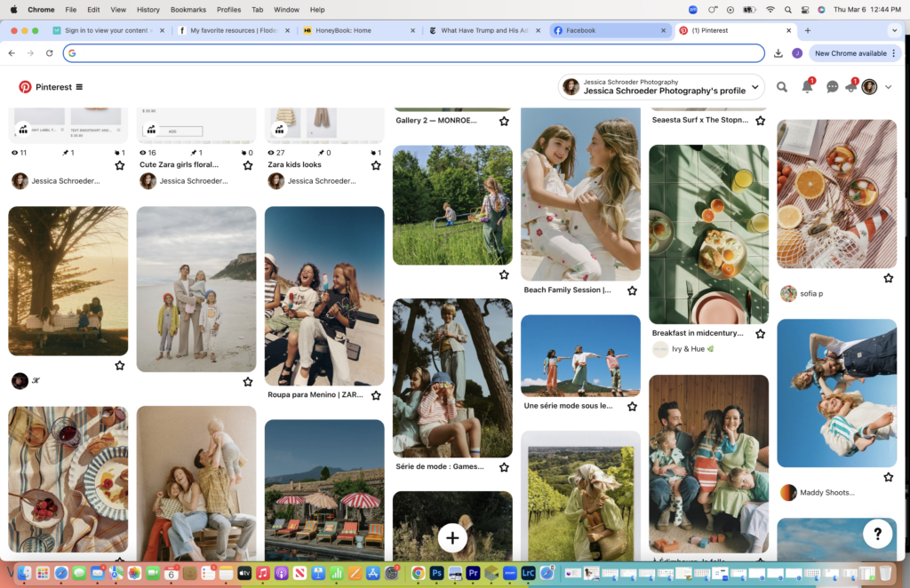Open the Pinterest search icon
The image size is (910, 588).
point(782,87)
